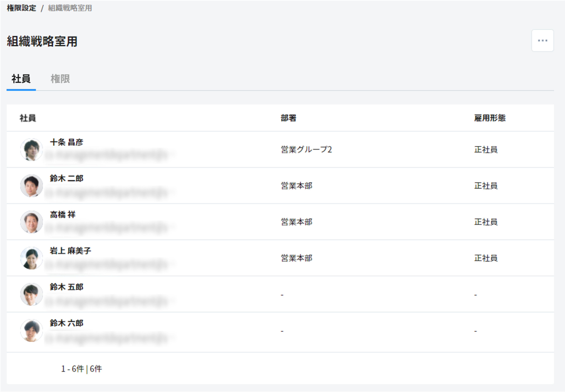This screenshot has width=565, height=392.
Task: Click 鈴木 六郎's avatar image
Action: 31,331
